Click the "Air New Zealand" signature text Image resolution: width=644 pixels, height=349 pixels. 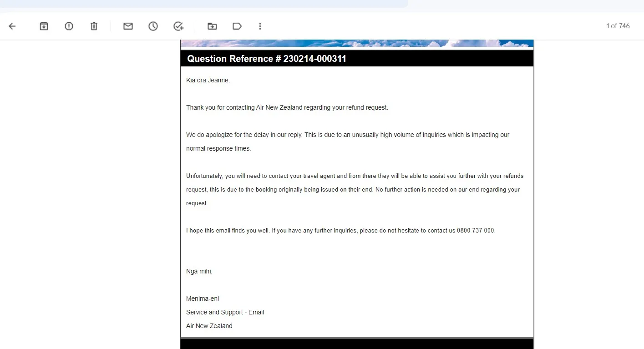[x=209, y=326]
